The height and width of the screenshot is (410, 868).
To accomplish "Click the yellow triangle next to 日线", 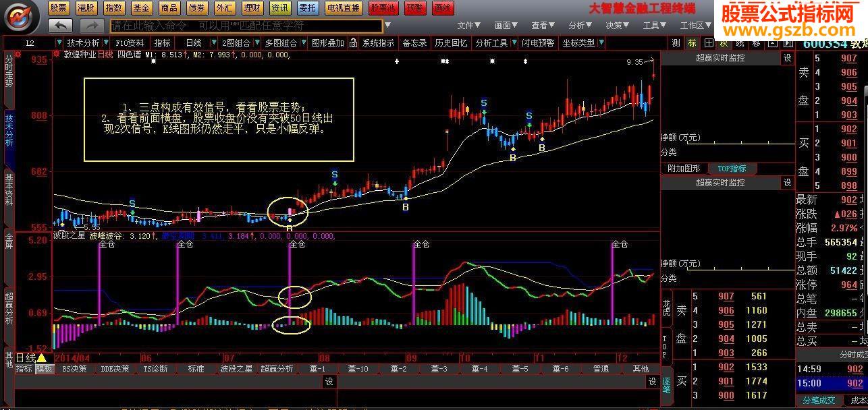I will tap(41, 357).
